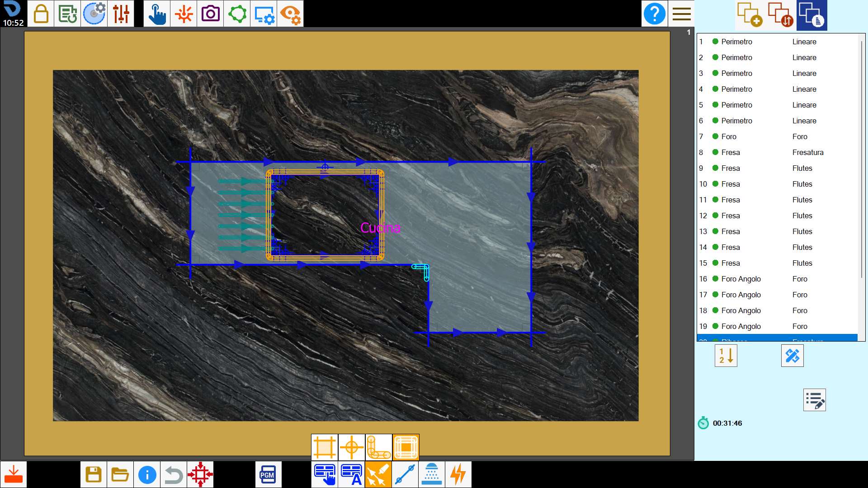
Task: Select row 8 Fresa Fresatura
Action: pyautogui.click(x=777, y=152)
